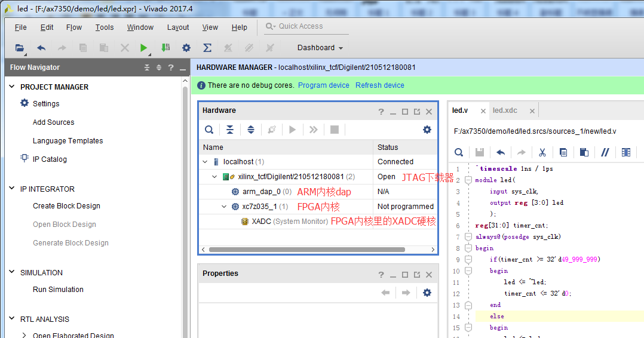Open the Tools menu
The height and width of the screenshot is (338, 644).
pos(105,27)
